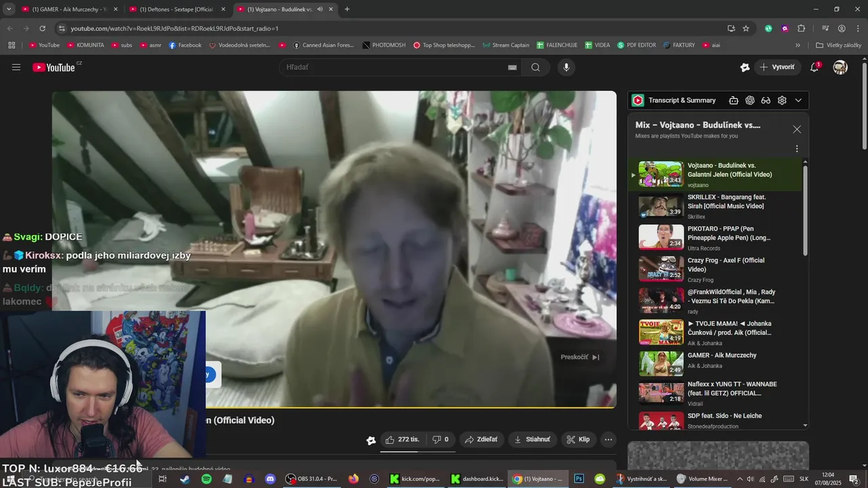The width and height of the screenshot is (868, 488).
Task: Open Transcript & Summary settings gear
Action: coord(782,100)
